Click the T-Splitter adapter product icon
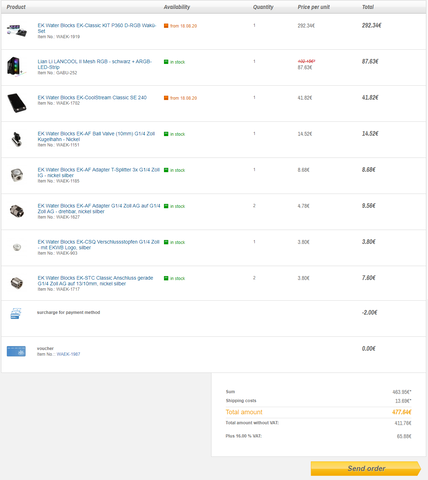428x480 pixels. point(17,175)
